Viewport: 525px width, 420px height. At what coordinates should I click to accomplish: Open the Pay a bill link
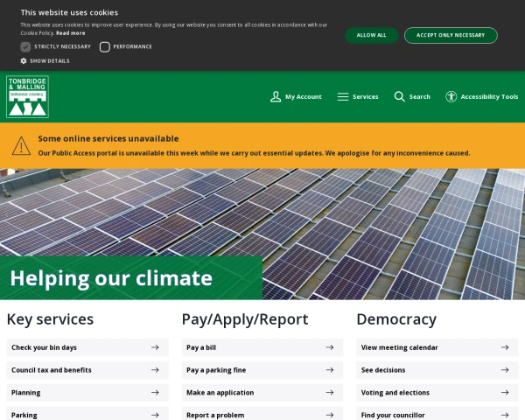(x=201, y=347)
